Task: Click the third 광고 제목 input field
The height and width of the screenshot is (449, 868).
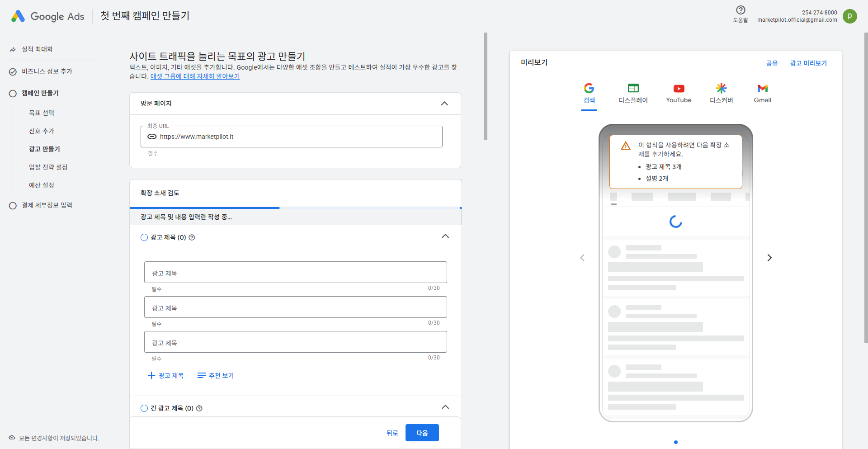Action: (296, 342)
